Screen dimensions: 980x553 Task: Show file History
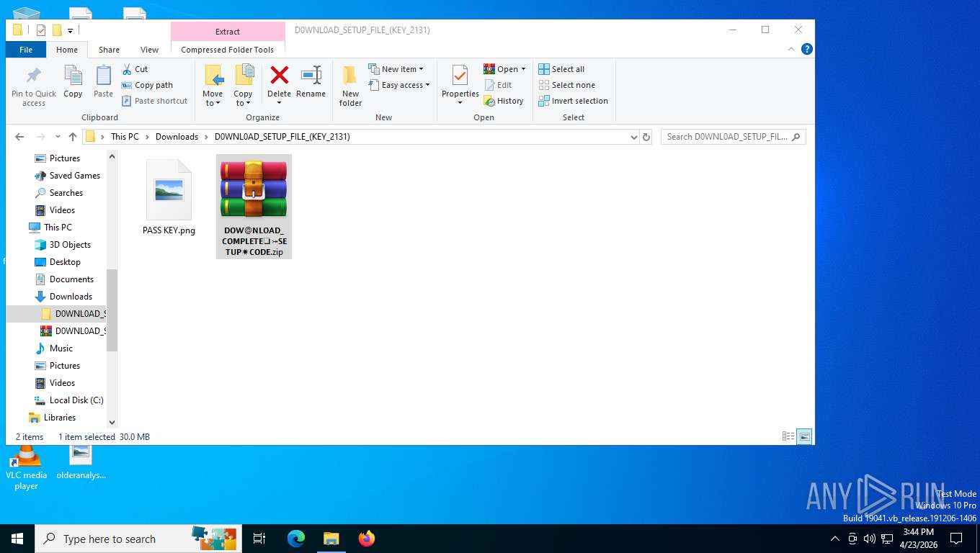coord(503,101)
